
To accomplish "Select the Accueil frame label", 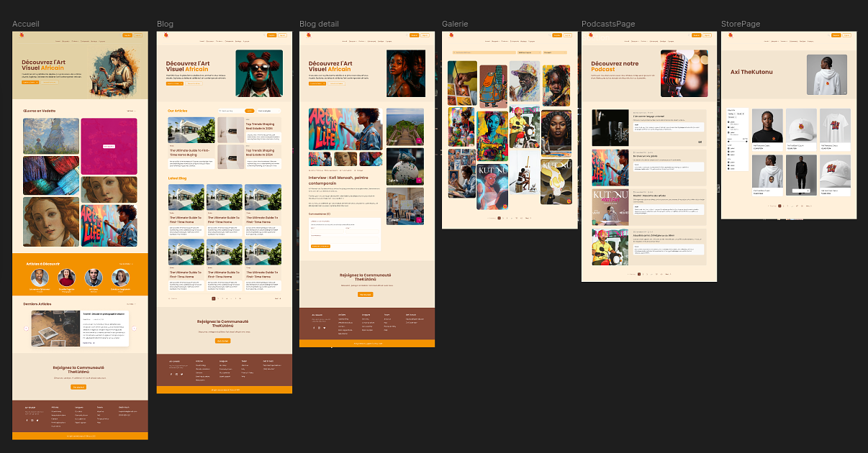I will coord(26,24).
